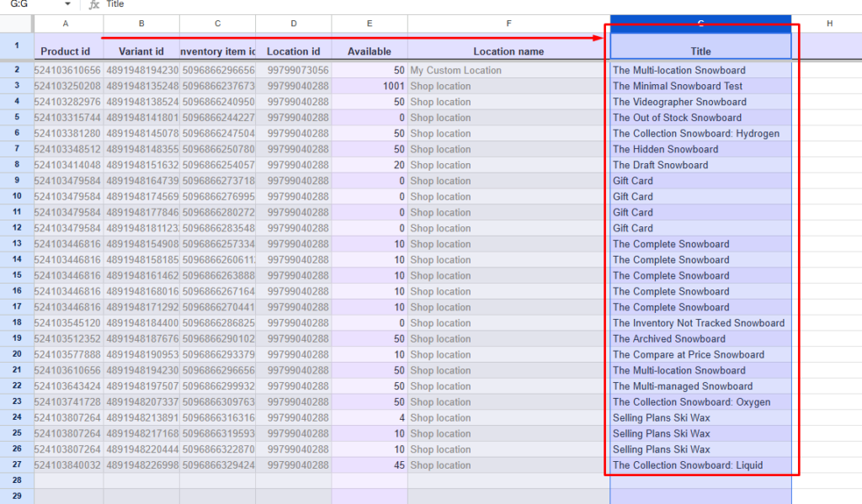Click Available value 4 in row 24
The image size is (862, 504).
(370, 417)
